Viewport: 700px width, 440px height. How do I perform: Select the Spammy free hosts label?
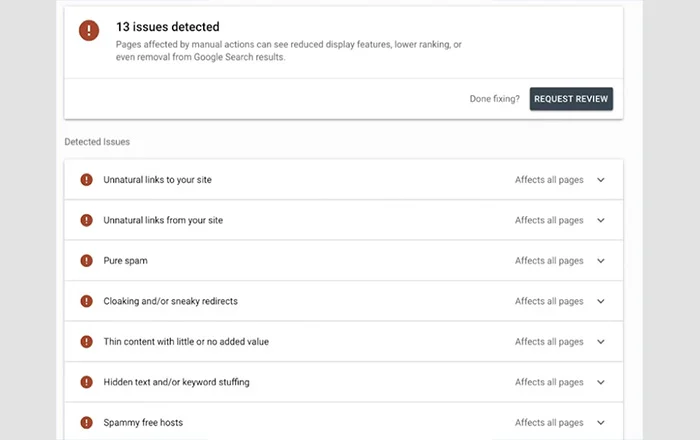pyautogui.click(x=143, y=423)
